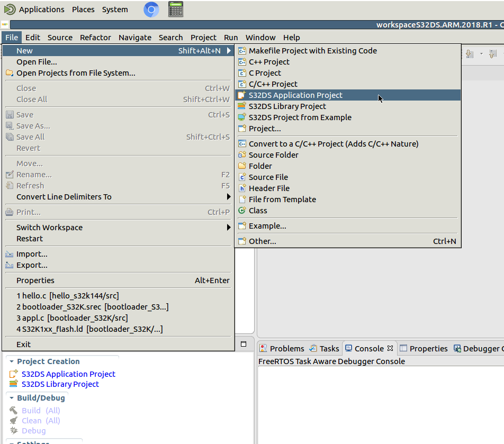
Task: Choose Export... in File menu
Action: 118,265
